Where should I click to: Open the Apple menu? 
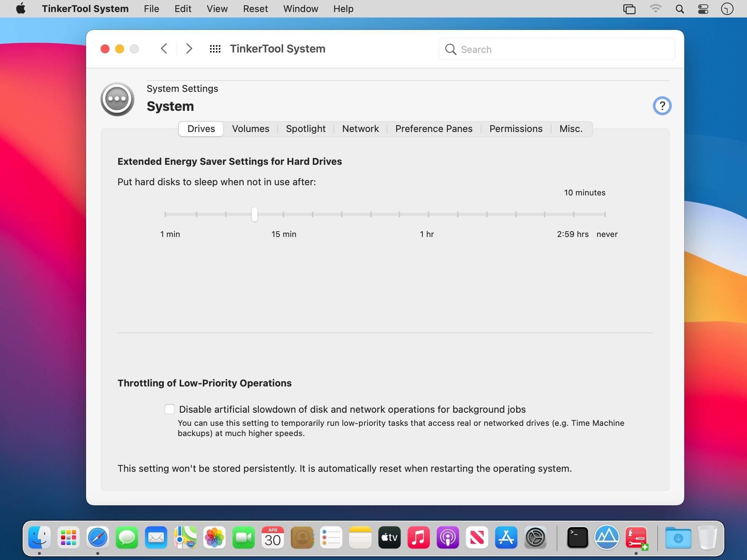[x=21, y=9]
